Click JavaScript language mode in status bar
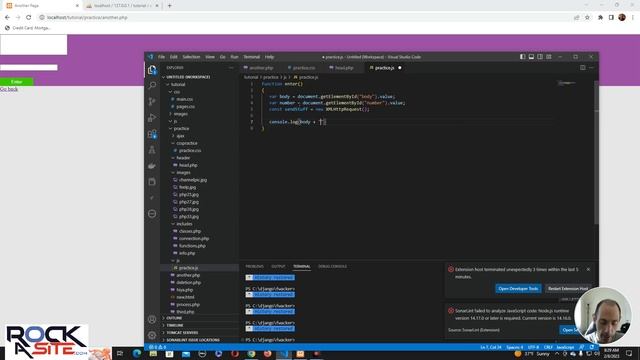Image resolution: width=640 pixels, height=360 pixels. point(565,347)
